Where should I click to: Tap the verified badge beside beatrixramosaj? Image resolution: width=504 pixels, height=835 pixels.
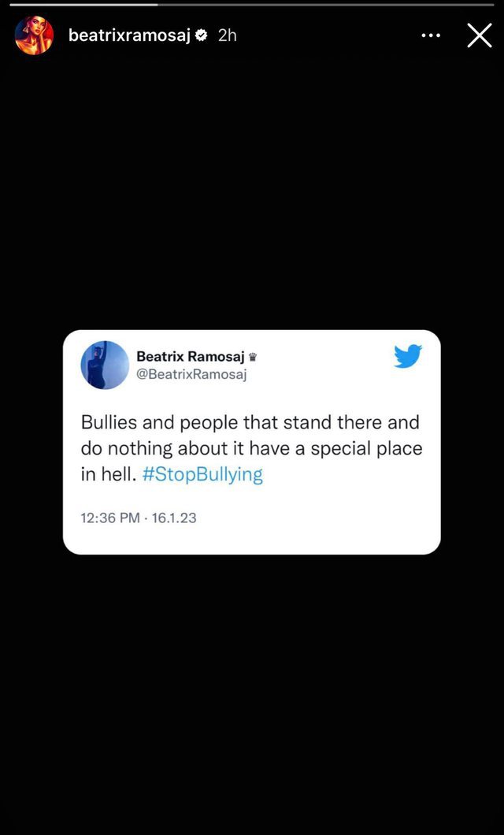coord(202,35)
